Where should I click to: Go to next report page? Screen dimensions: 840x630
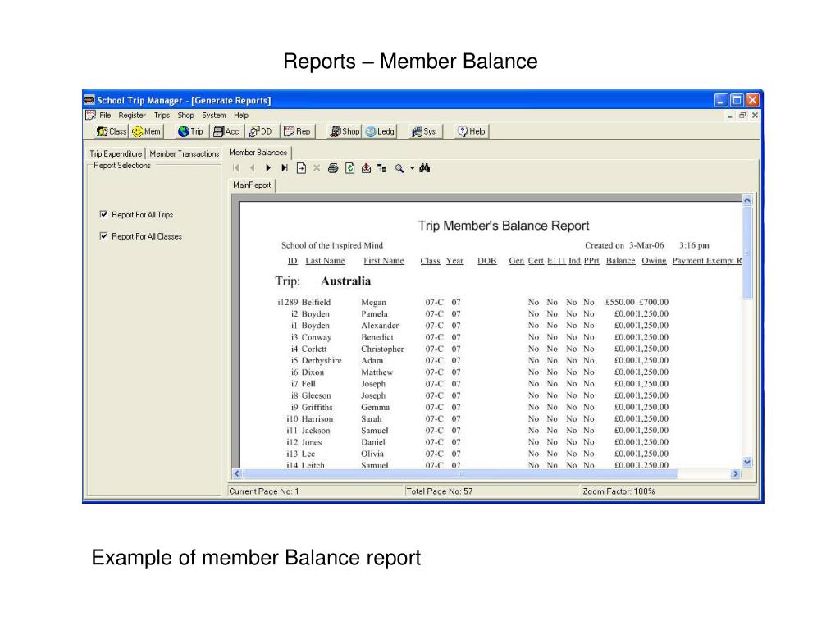point(268,168)
